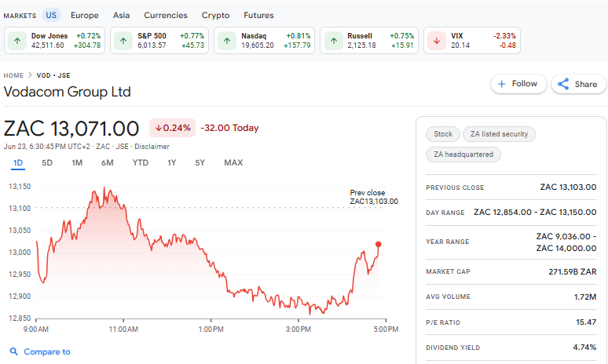
Task: Click the YEAR RANGE label
Action: pyautogui.click(x=448, y=242)
